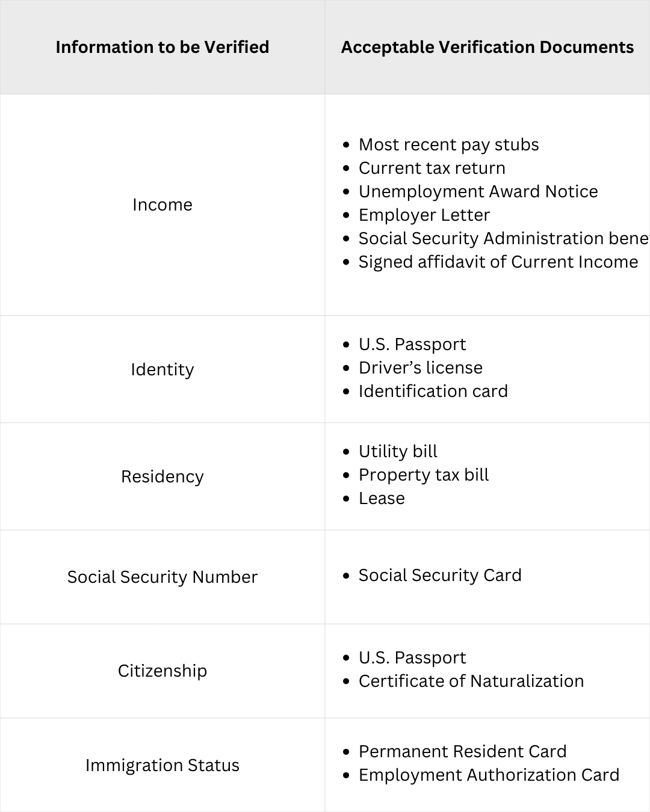Select 'Current tax return' list item

(x=432, y=168)
